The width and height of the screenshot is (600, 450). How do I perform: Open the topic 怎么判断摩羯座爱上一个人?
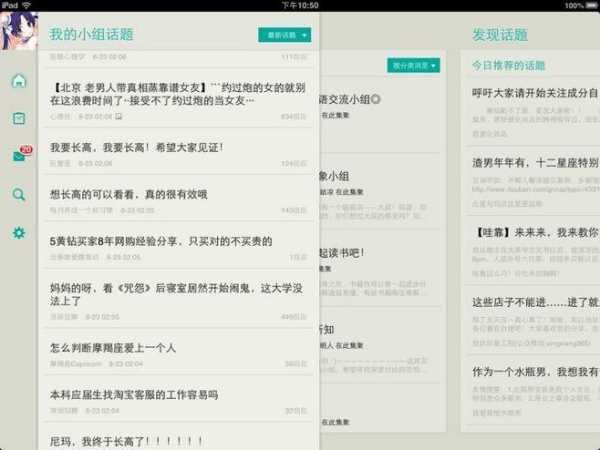pyautogui.click(x=112, y=347)
